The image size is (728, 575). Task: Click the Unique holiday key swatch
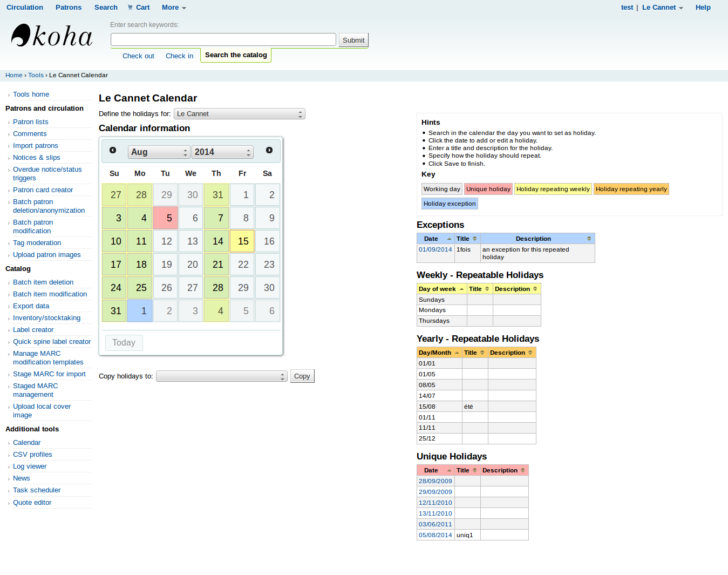[488, 190]
